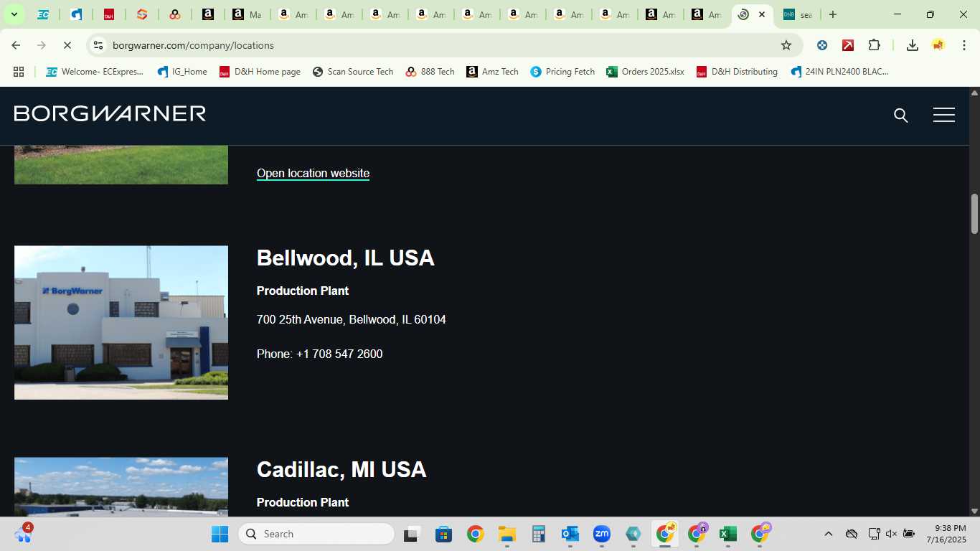This screenshot has height=551, width=980.
Task: View site information icon in address bar
Action: tap(99, 45)
